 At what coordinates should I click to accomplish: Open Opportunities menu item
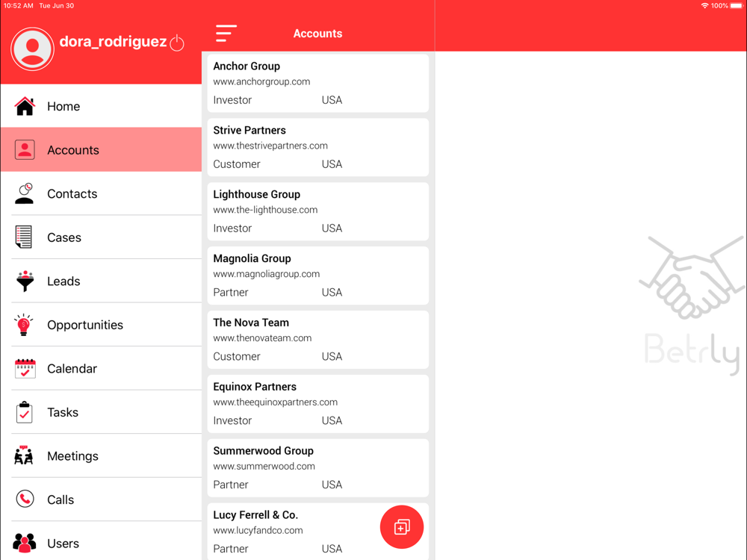(x=101, y=325)
